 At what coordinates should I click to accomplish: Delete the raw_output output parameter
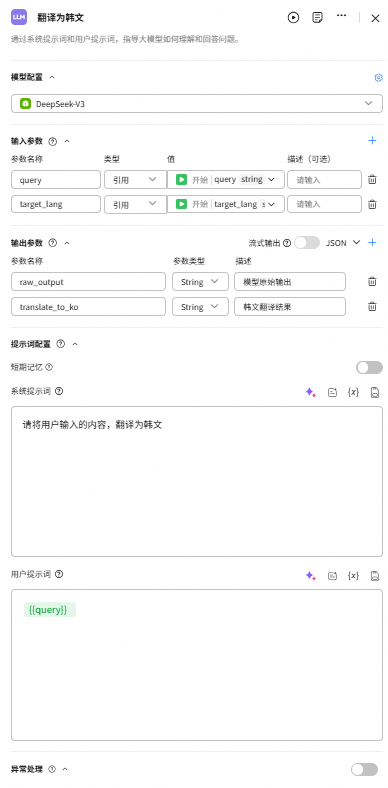[372, 282]
